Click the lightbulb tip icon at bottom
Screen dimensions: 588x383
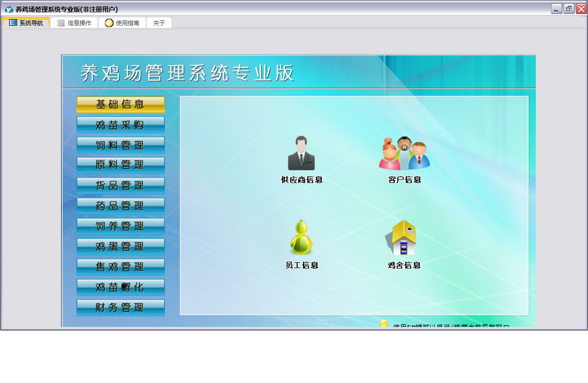point(384,323)
